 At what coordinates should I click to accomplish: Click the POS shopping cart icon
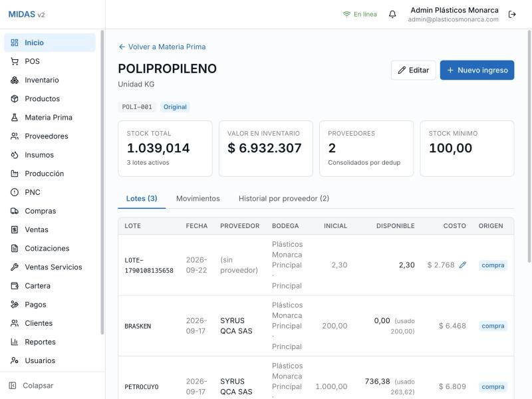click(x=14, y=61)
